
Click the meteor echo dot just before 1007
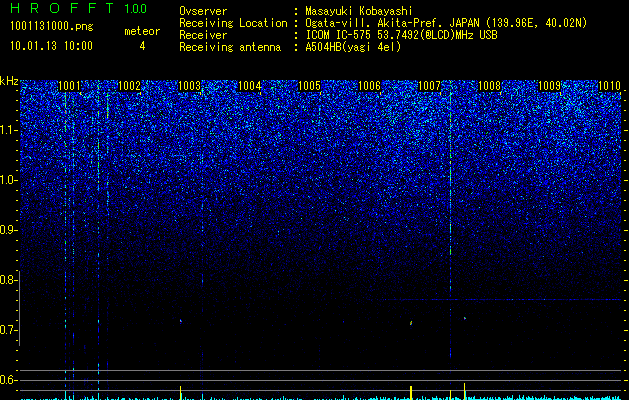411,323
